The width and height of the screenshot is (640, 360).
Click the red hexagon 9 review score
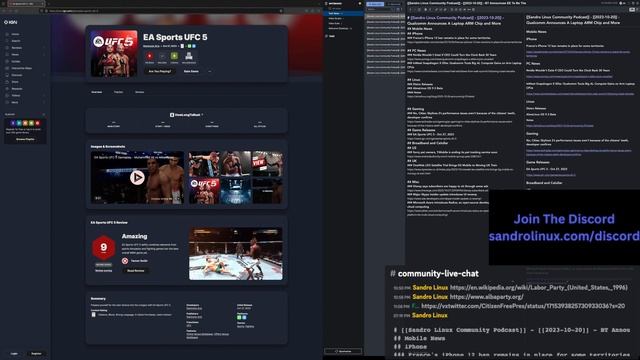pos(104,247)
